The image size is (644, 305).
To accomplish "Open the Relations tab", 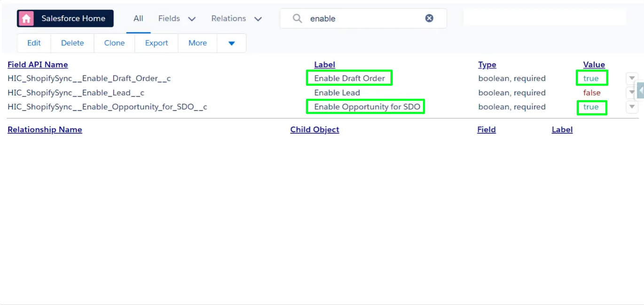I will pyautogui.click(x=228, y=18).
